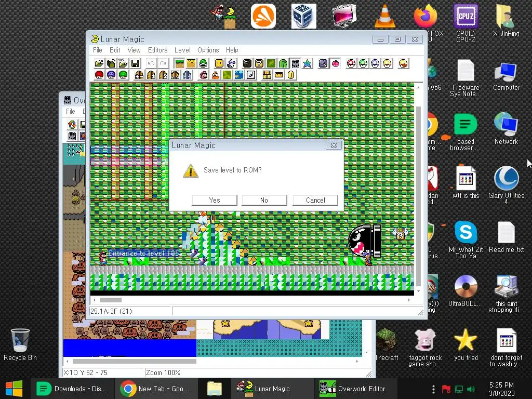Click the taskbar clock showing 5:25 PM
The height and width of the screenshot is (399, 532).
[x=502, y=389]
